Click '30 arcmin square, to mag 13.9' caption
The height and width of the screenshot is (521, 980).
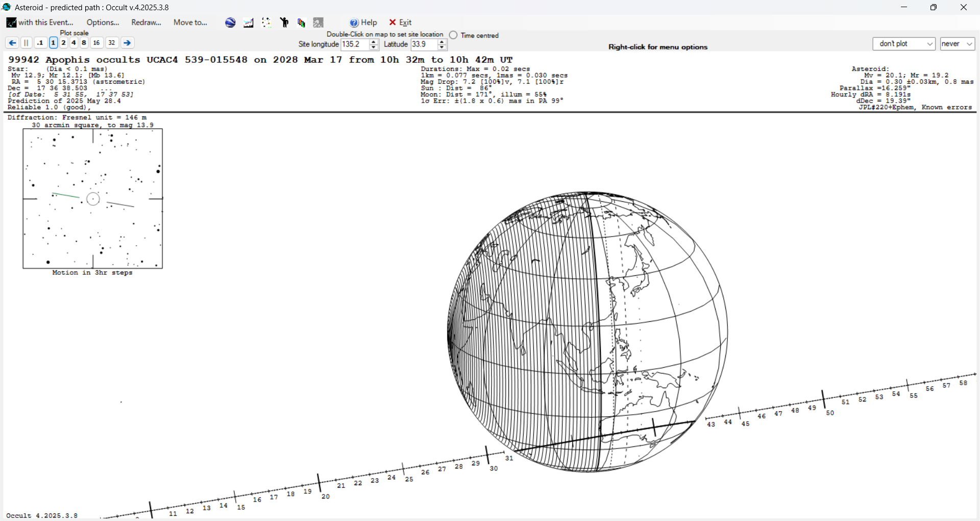point(92,125)
